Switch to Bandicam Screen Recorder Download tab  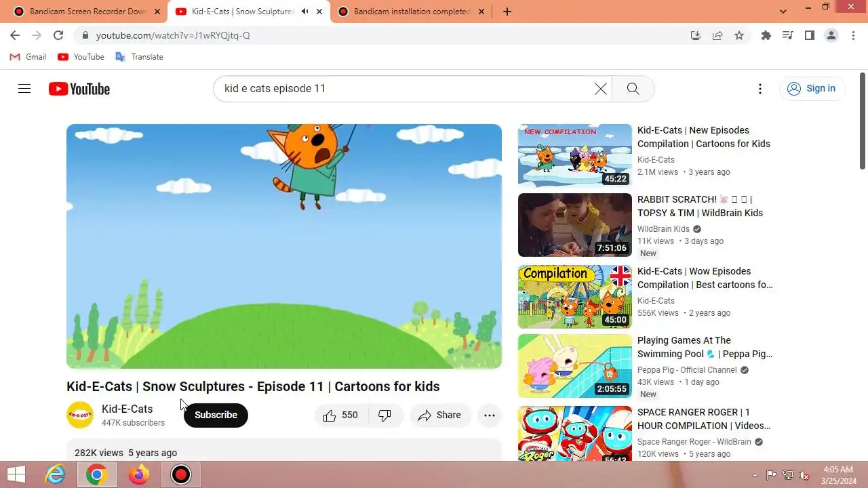tap(88, 12)
